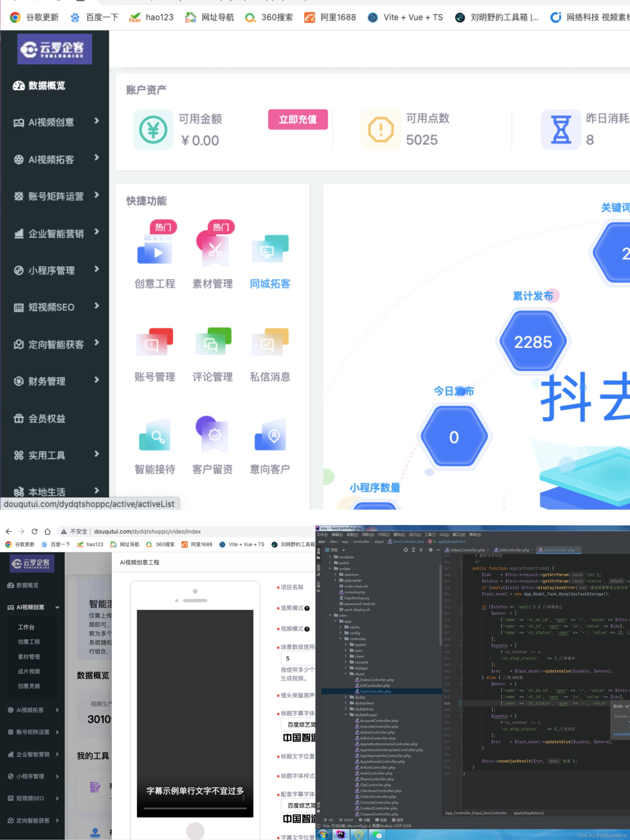Switch to VideoController.php editor tab

467,550
